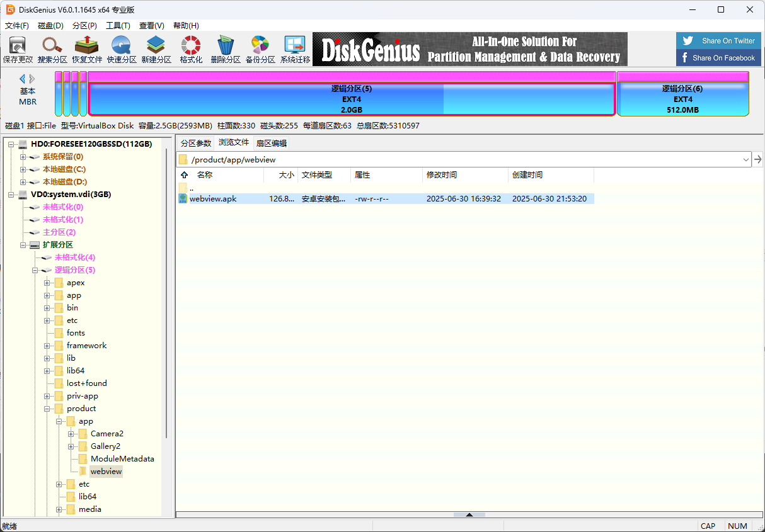Viewport: 765px width, 532px height.
Task: Click the Share On Twitter button
Action: pyautogui.click(x=718, y=40)
